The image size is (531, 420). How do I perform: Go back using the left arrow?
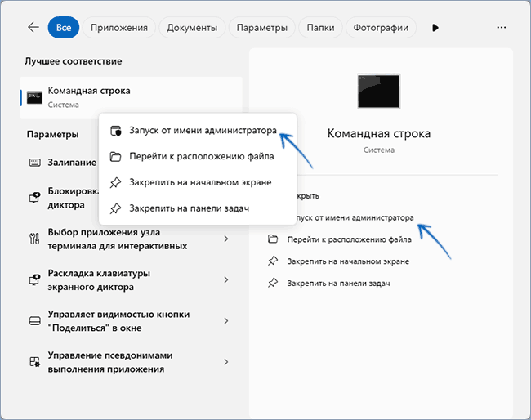click(x=33, y=27)
